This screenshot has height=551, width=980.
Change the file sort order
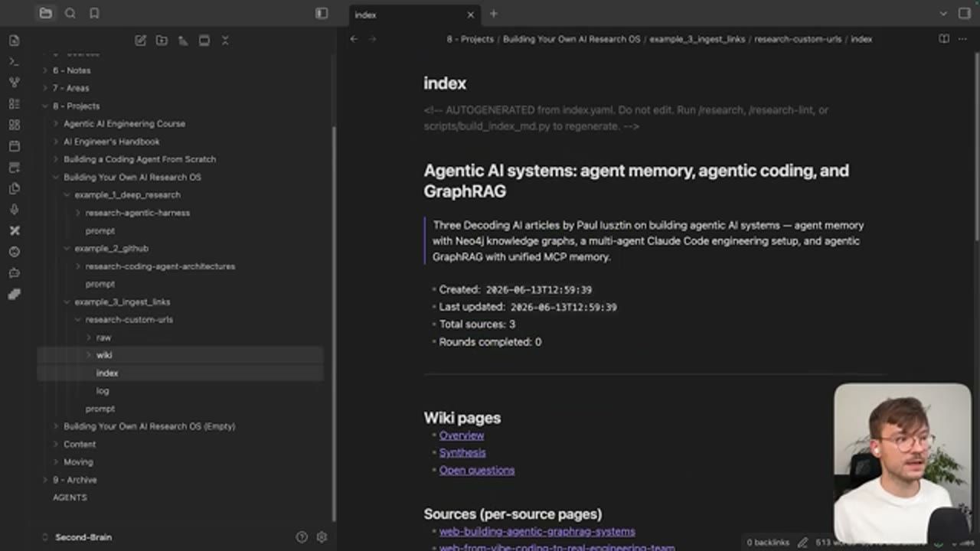183,41
